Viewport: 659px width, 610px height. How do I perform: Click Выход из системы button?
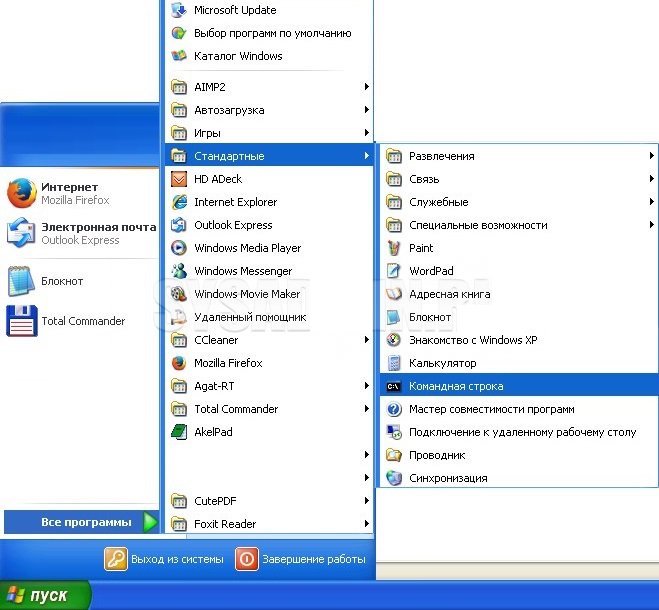tap(165, 559)
